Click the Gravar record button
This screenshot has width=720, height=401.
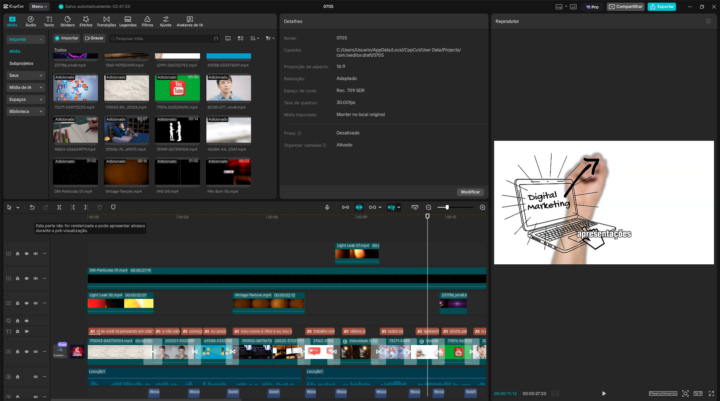(94, 38)
